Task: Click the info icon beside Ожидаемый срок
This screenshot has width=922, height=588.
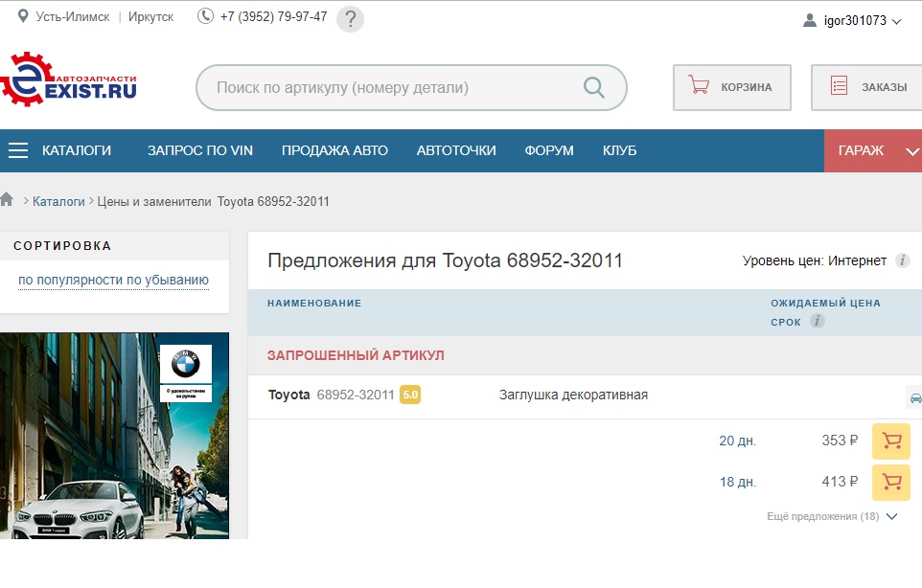Action: coord(817,322)
